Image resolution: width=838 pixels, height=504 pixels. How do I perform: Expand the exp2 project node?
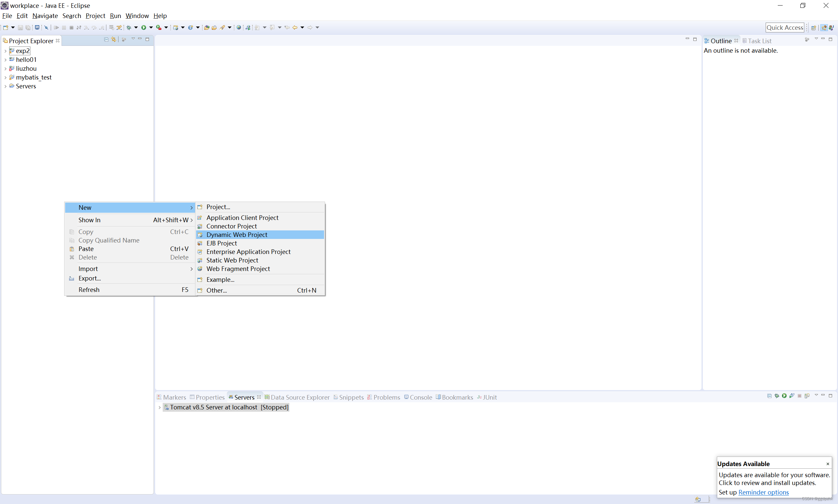point(6,51)
